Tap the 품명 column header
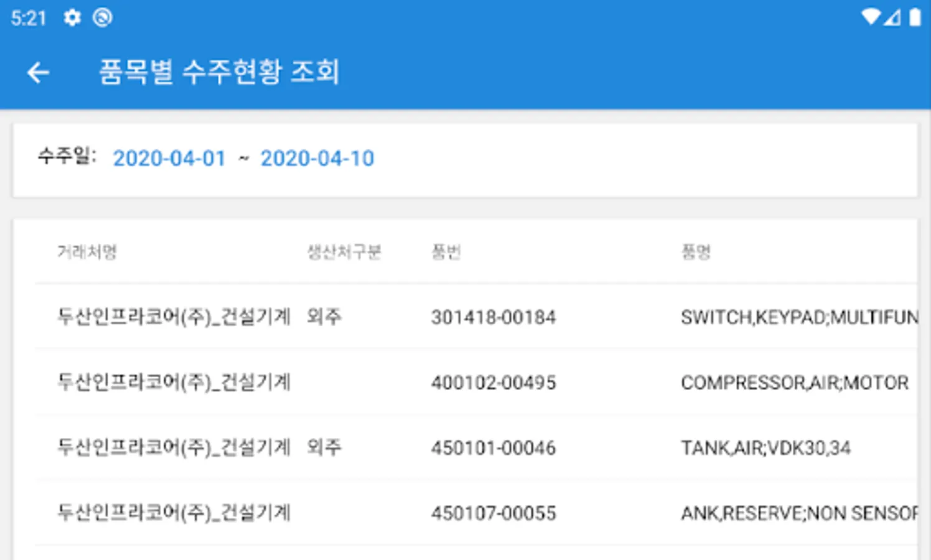 [x=696, y=252]
